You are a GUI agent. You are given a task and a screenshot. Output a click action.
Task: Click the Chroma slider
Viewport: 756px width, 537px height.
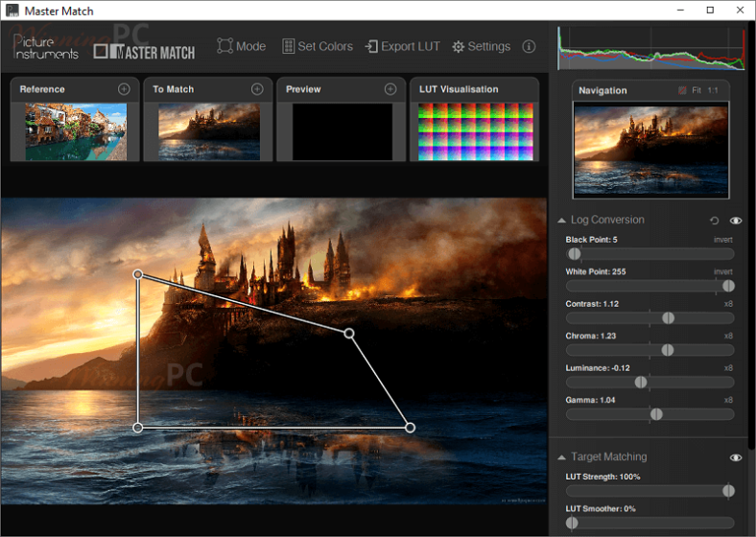tap(650, 350)
